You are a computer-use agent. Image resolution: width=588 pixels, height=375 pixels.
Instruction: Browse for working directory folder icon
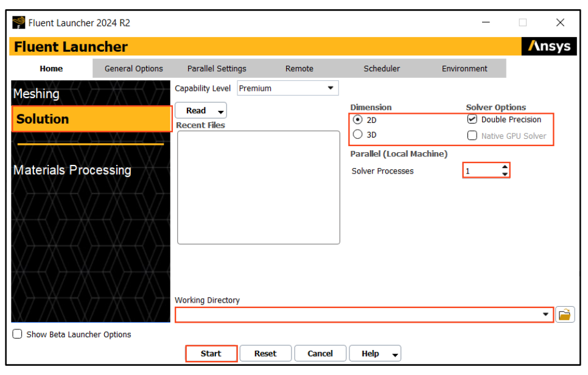pos(564,314)
